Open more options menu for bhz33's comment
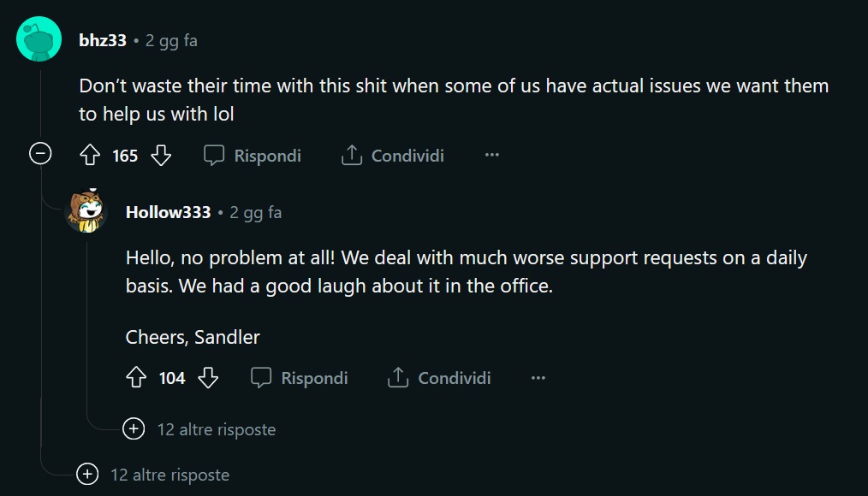The width and height of the screenshot is (868, 496). (492, 156)
